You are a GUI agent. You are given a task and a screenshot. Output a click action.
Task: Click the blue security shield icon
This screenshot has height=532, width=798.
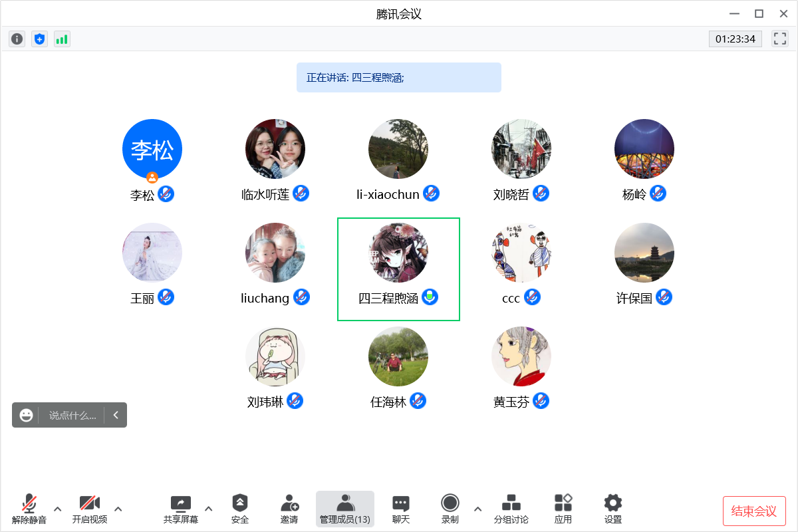click(39, 39)
